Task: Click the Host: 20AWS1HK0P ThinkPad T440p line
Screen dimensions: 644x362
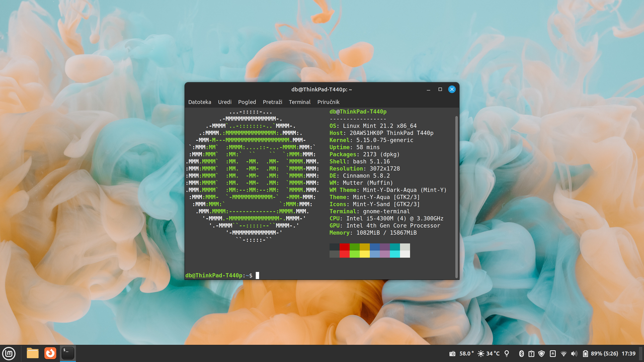Action: [381, 133]
